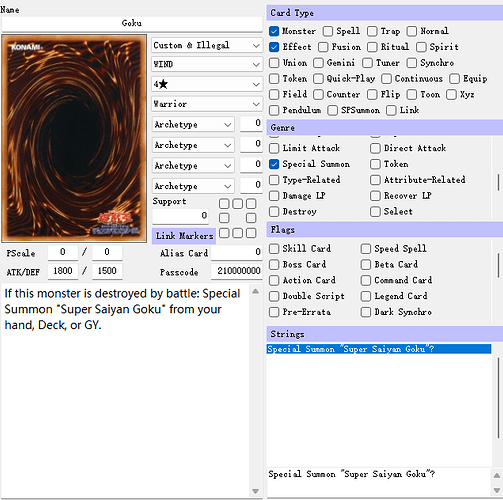Uncheck the Effect card type checkbox
Screen dimensions: 503x500
pyautogui.click(x=274, y=47)
